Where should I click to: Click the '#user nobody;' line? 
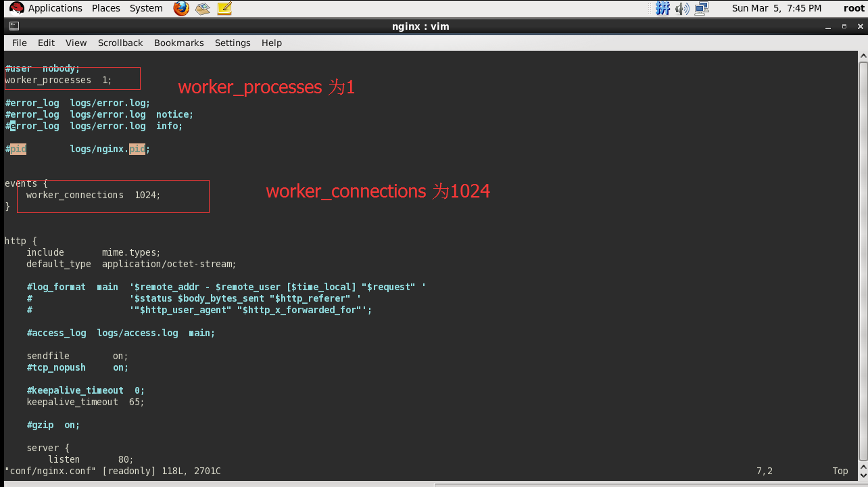pyautogui.click(x=43, y=68)
